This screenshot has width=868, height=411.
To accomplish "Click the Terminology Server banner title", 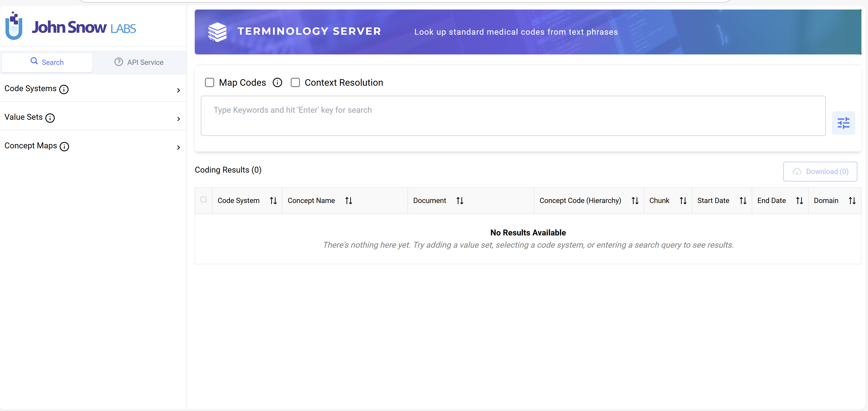I will point(309,31).
